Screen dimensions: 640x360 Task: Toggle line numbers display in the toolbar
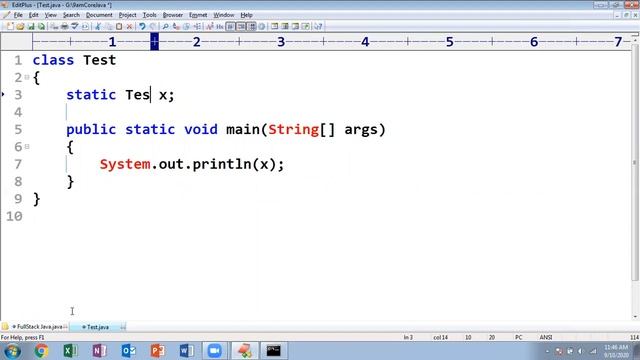coord(241,27)
